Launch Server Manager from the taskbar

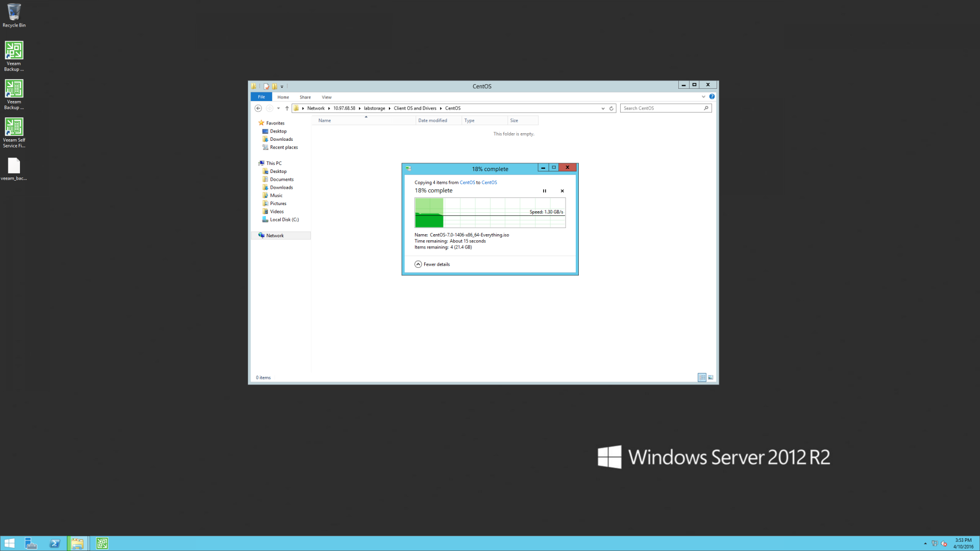pos(31,543)
